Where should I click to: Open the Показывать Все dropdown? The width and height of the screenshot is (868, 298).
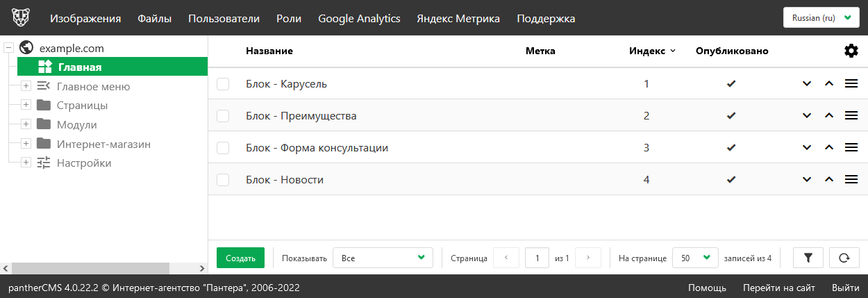tap(383, 258)
